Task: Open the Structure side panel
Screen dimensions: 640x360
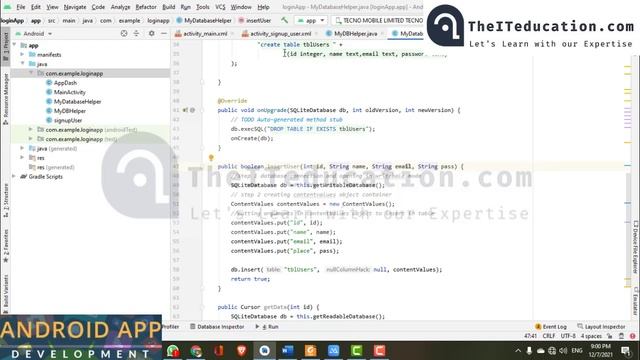Action: (5, 200)
